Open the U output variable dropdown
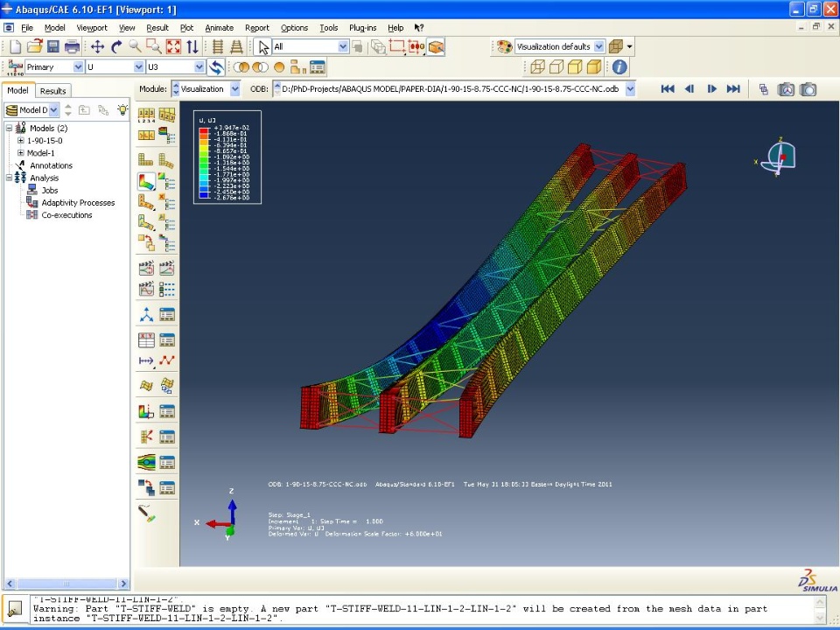The width and height of the screenshot is (840, 630). click(x=139, y=67)
